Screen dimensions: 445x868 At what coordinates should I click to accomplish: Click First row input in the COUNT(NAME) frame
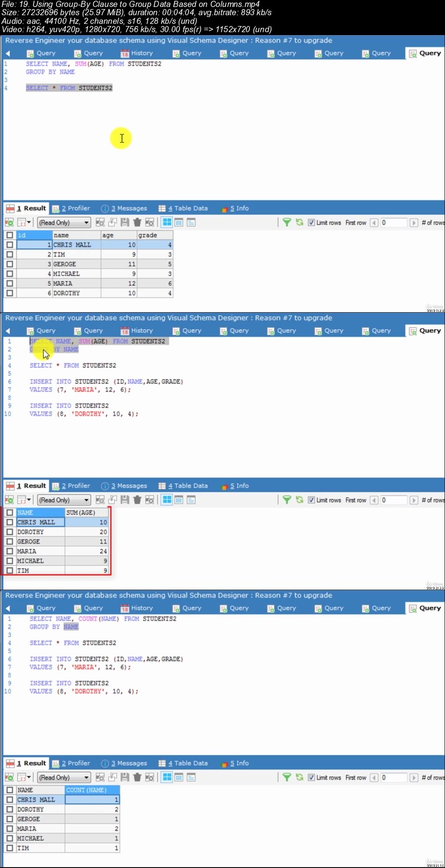tap(394, 778)
